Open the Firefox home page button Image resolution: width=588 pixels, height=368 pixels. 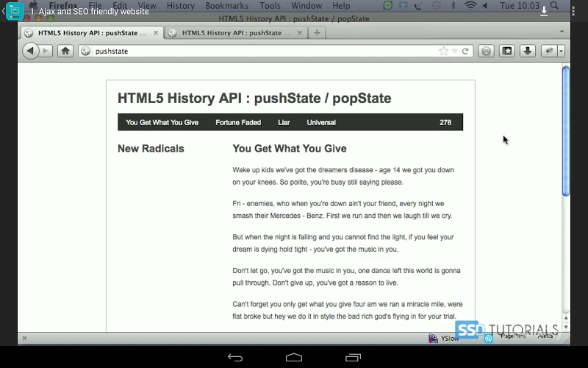click(65, 51)
